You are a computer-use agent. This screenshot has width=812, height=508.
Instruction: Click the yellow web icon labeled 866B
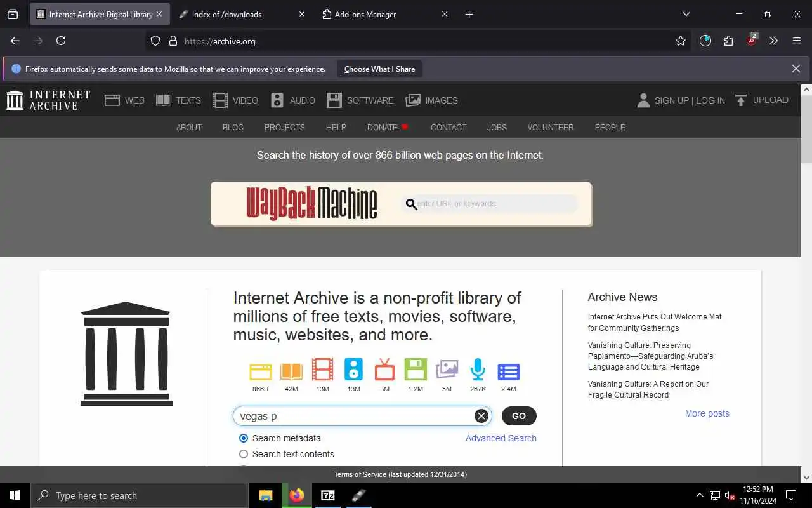(260, 371)
